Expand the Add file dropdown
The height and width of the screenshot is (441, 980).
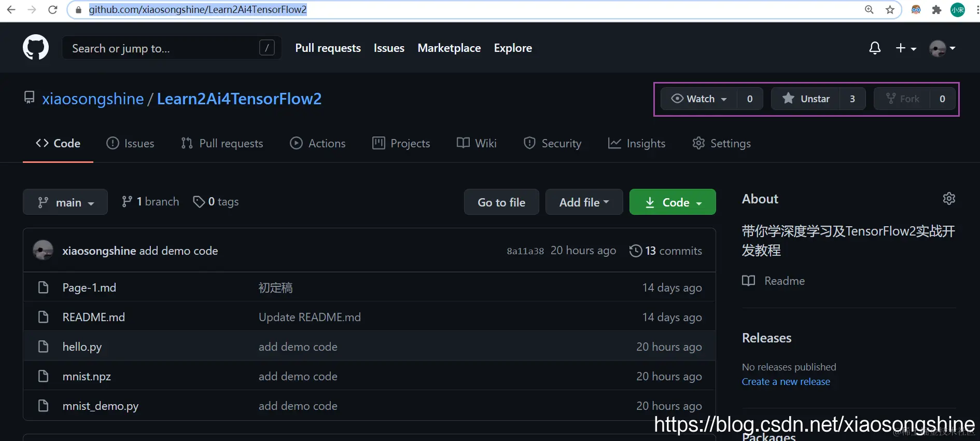pos(584,202)
